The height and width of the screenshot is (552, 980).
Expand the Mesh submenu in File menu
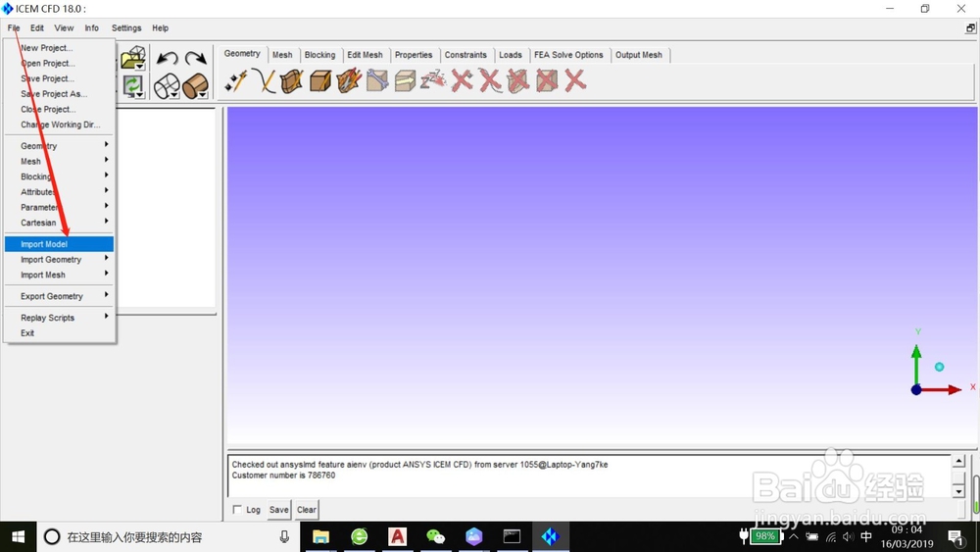tap(60, 162)
